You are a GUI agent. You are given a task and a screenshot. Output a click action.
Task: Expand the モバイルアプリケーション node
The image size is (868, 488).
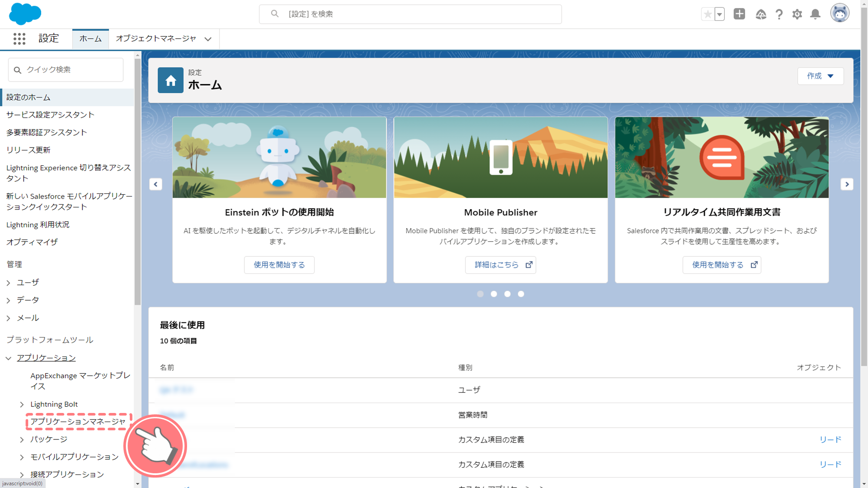(x=22, y=457)
